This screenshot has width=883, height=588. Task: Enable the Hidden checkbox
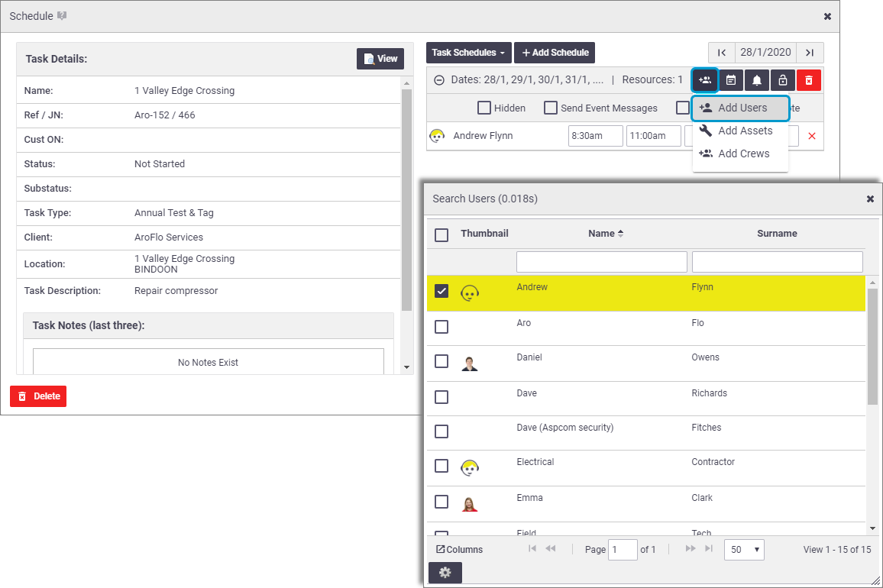click(484, 108)
